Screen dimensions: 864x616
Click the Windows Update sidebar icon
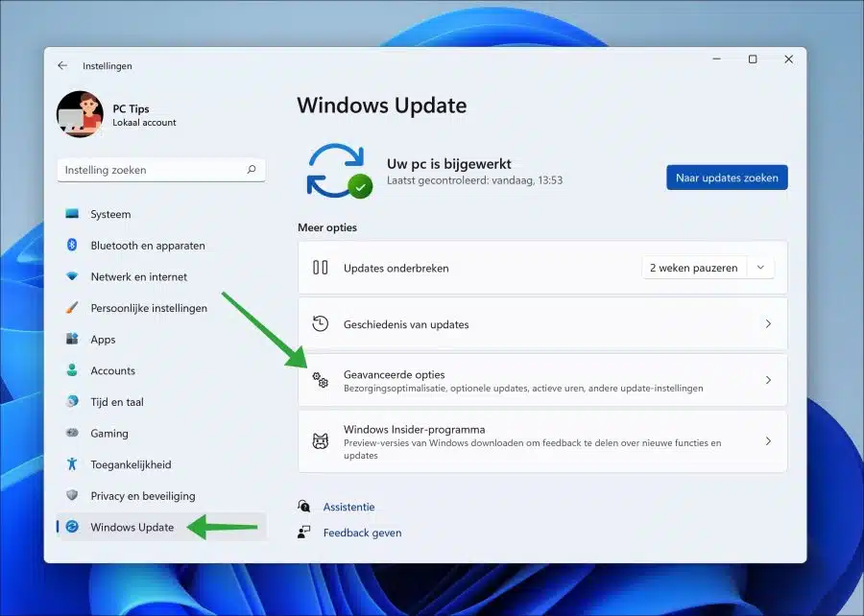[72, 527]
